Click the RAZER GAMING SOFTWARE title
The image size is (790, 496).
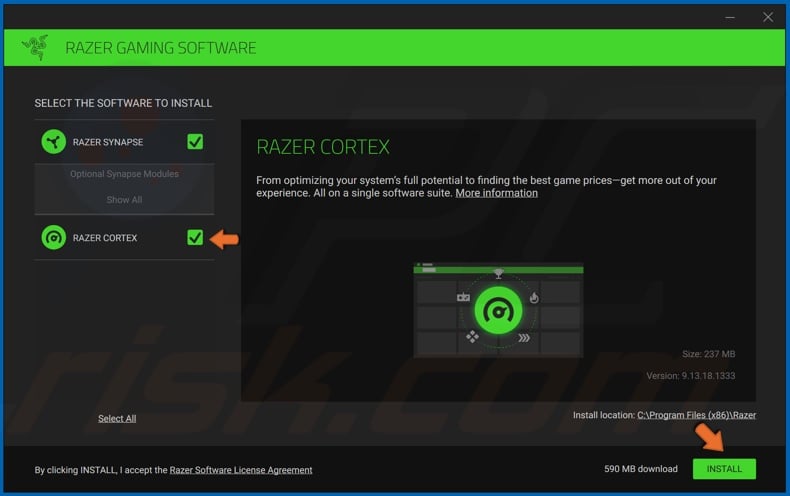pos(161,48)
